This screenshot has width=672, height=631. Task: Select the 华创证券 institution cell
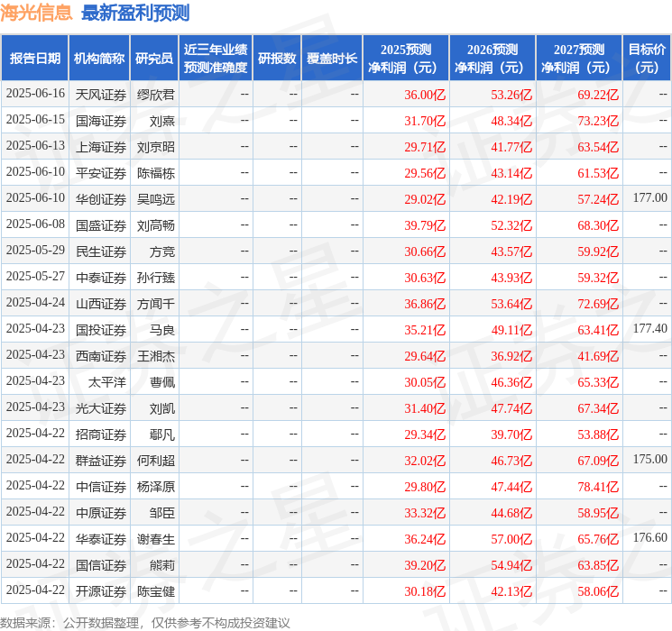point(101,199)
